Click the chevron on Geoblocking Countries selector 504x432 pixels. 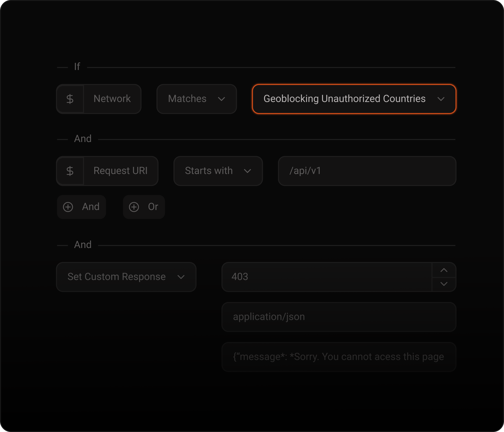point(441,99)
